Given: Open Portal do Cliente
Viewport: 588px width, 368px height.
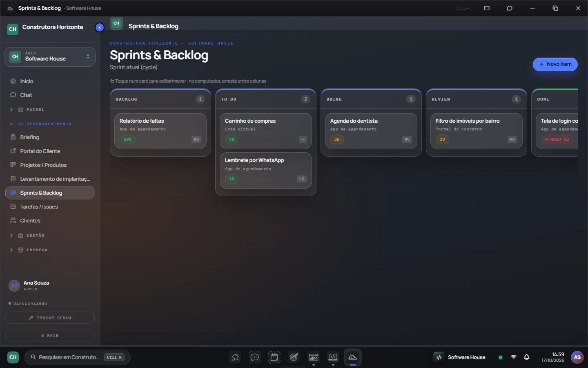Looking at the screenshot, I should point(50,151).
